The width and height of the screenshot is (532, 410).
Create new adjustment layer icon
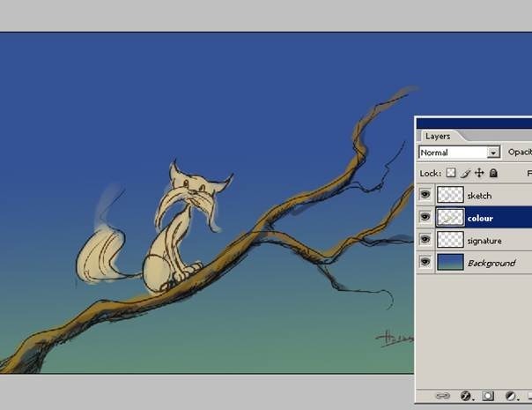click(510, 397)
